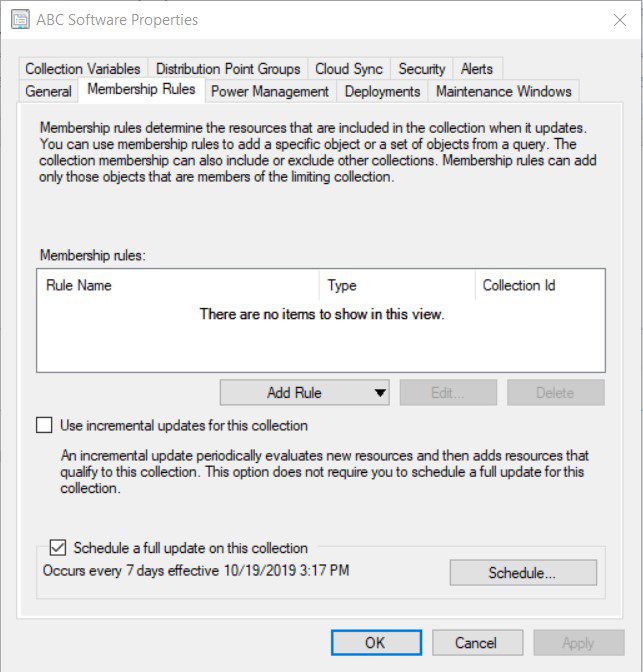
Task: Open the Add Rule dropdown
Action: pyautogui.click(x=305, y=393)
